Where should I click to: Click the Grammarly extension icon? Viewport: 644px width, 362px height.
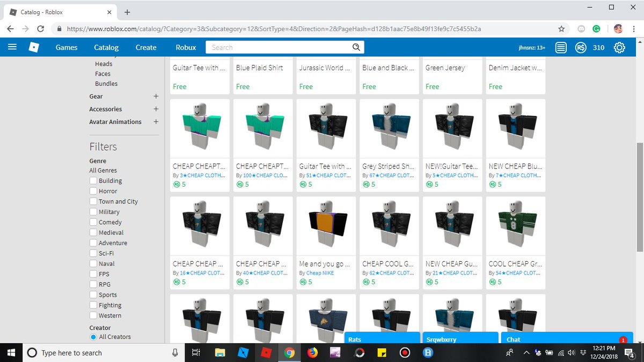pyautogui.click(x=596, y=28)
